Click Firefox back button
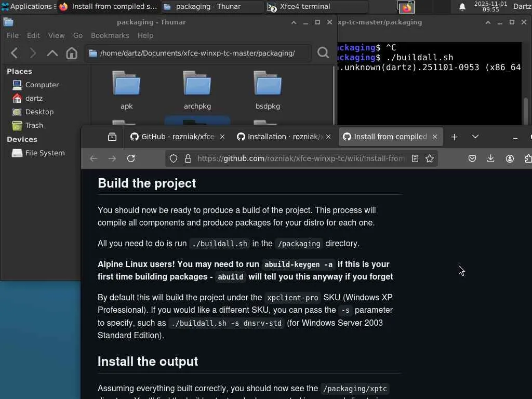This screenshot has height=399, width=532. click(94, 158)
